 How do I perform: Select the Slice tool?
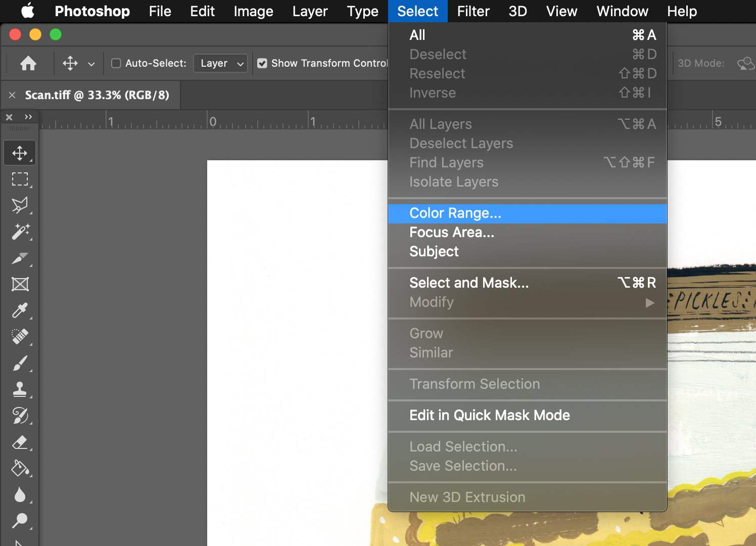(20, 258)
